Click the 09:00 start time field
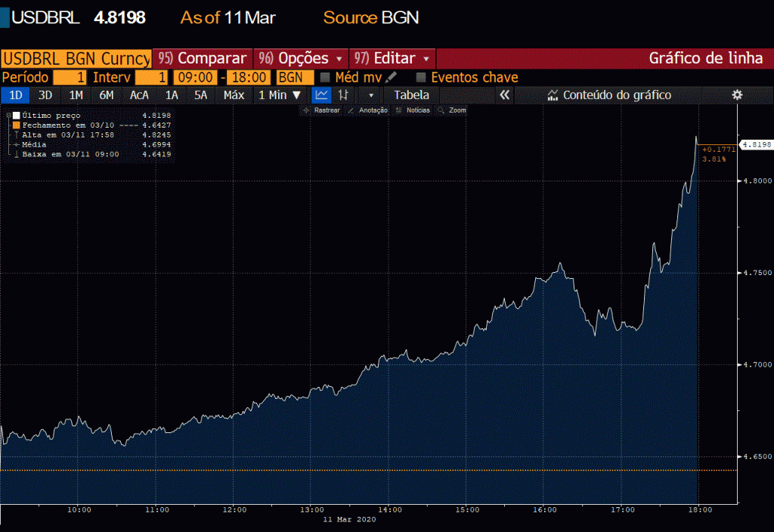Viewport: 774px width, 532px height. (195, 78)
